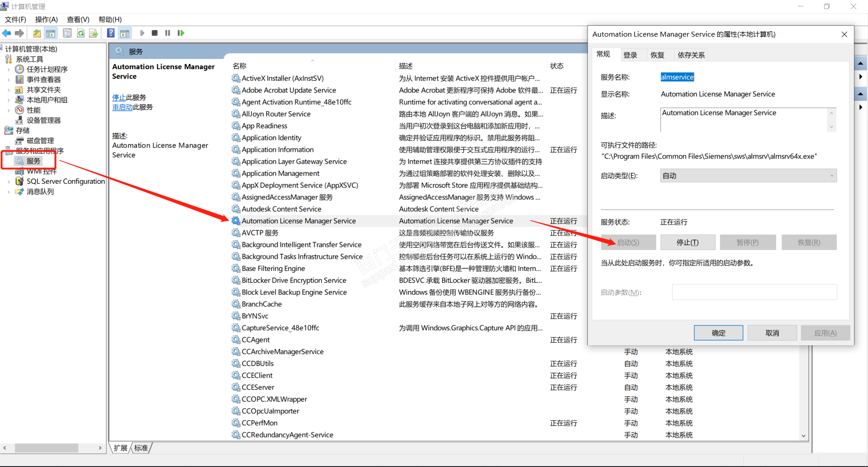The height and width of the screenshot is (467, 868).
Task: Click the Start Service play icon in the toolbar
Action: click(x=142, y=33)
